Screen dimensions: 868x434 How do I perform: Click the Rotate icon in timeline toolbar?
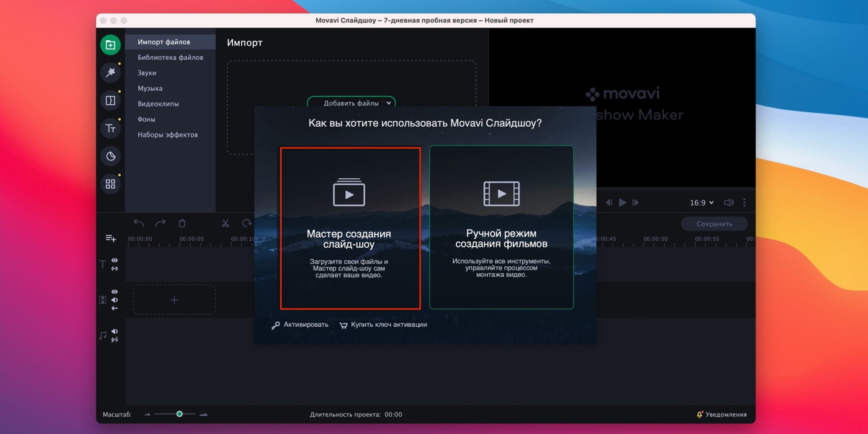coord(247,223)
